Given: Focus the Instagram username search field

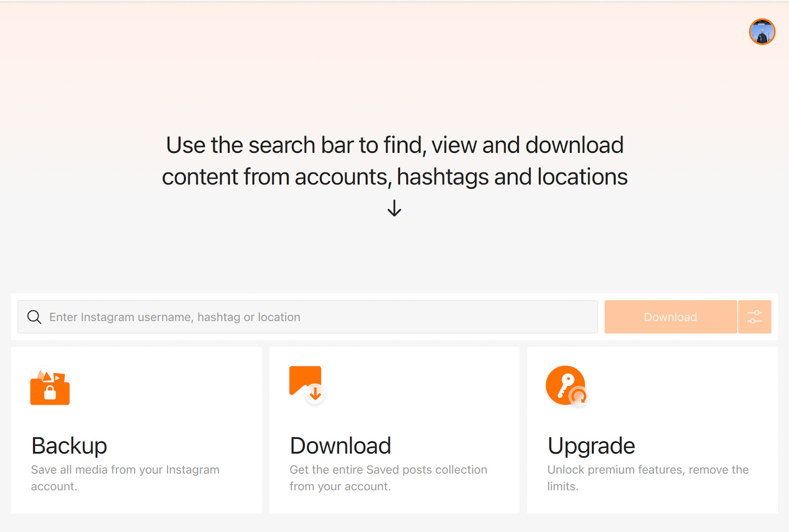Looking at the screenshot, I should point(308,317).
